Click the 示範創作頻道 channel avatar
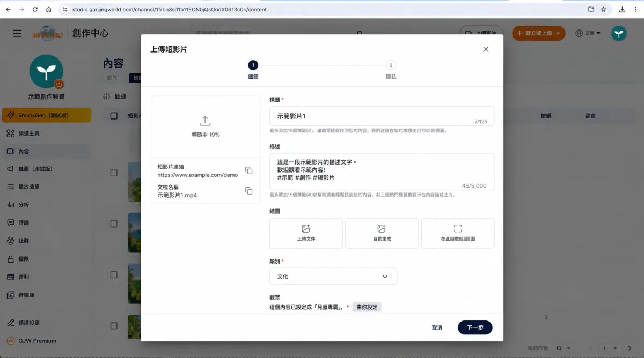 tap(46, 71)
